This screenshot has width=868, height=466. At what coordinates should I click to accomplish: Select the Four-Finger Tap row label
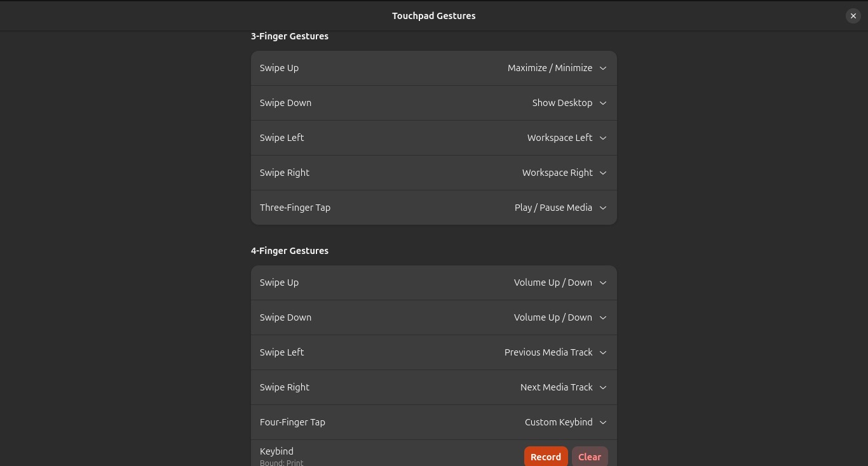292,422
